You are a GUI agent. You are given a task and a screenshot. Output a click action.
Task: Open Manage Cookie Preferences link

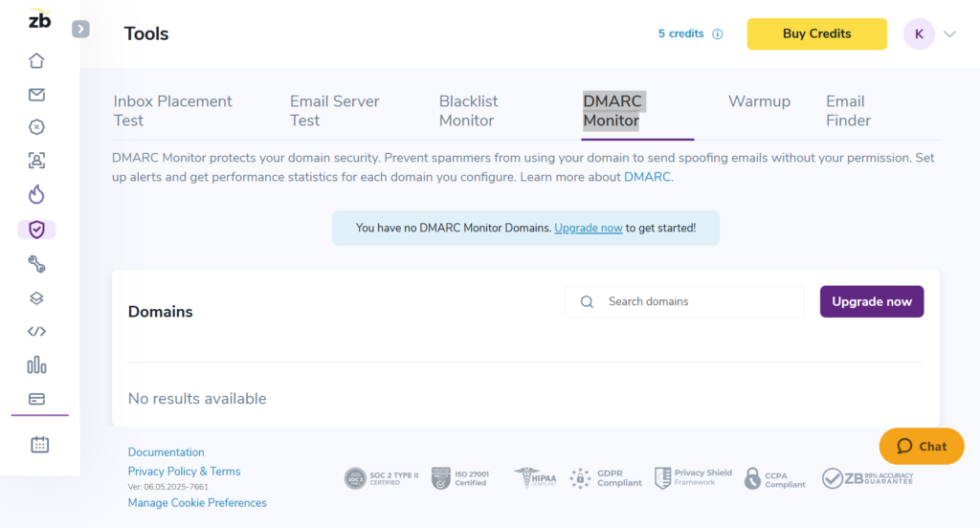click(197, 502)
